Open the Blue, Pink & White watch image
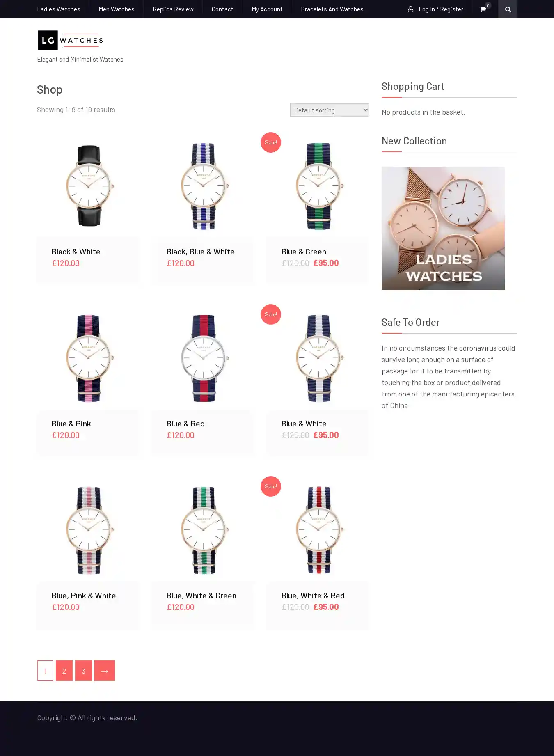The image size is (554, 756). (x=89, y=530)
